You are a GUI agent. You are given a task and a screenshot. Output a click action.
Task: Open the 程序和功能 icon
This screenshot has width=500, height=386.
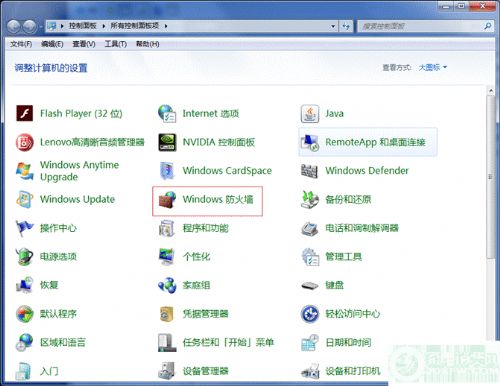(x=167, y=228)
